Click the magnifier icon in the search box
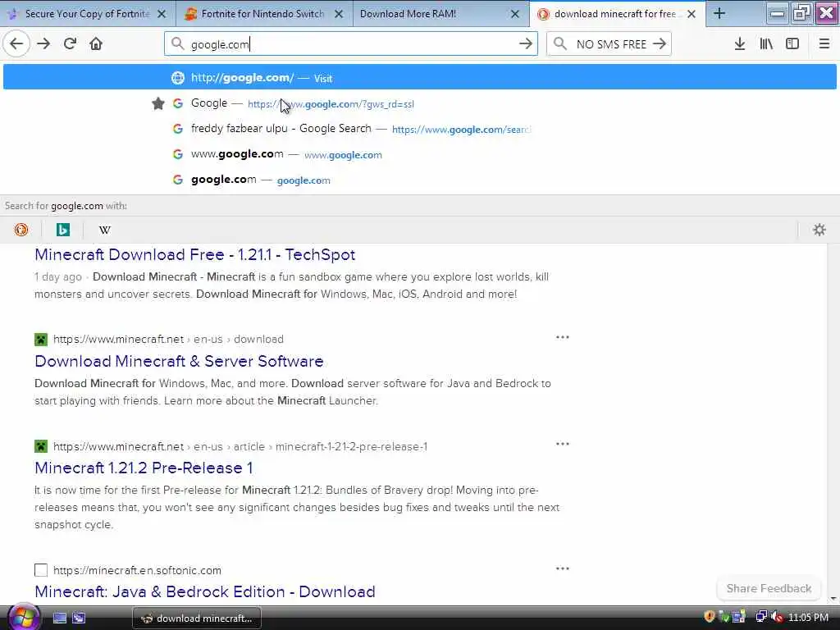 (559, 44)
